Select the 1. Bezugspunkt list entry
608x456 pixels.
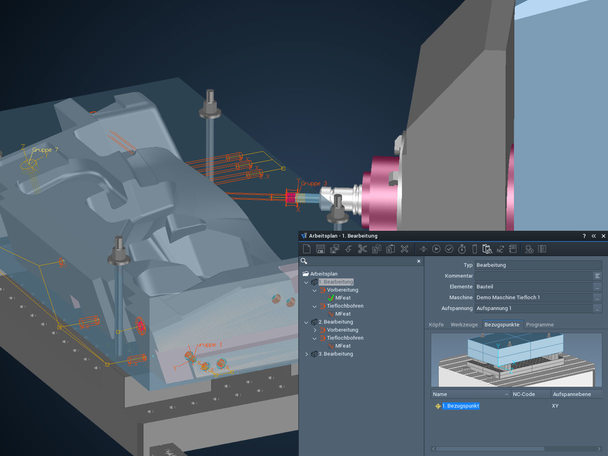(461, 406)
